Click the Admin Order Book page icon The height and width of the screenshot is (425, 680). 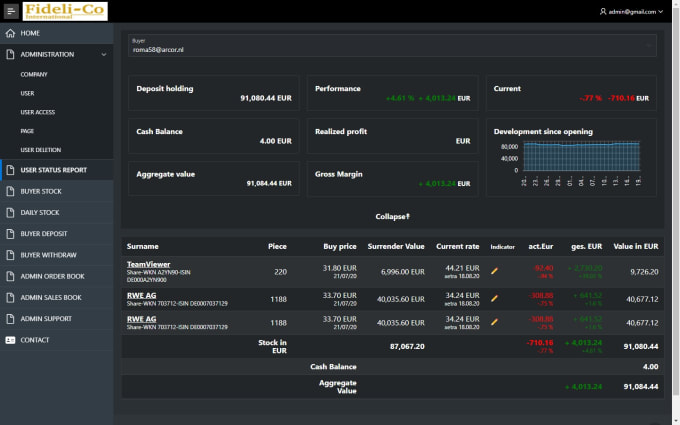(x=10, y=276)
